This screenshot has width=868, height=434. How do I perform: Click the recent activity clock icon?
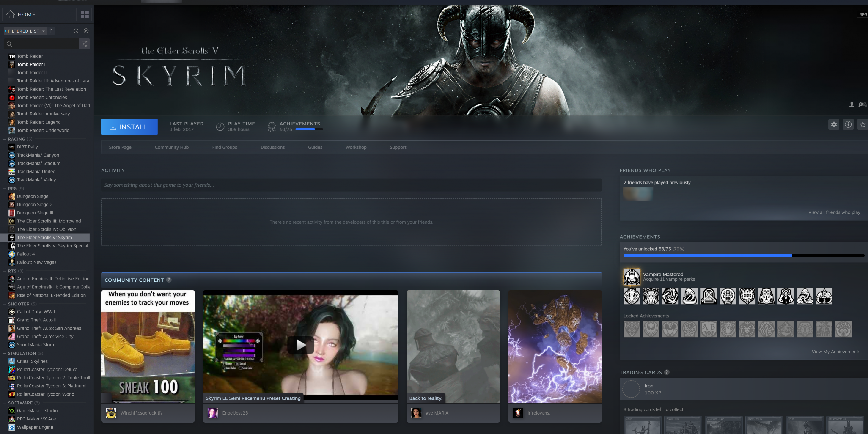coord(76,31)
